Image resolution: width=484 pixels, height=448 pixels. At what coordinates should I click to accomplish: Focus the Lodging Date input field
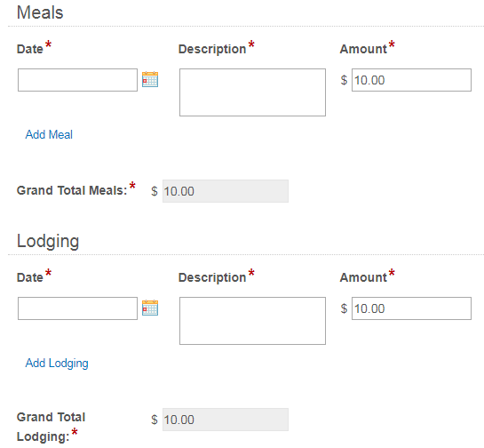point(77,308)
